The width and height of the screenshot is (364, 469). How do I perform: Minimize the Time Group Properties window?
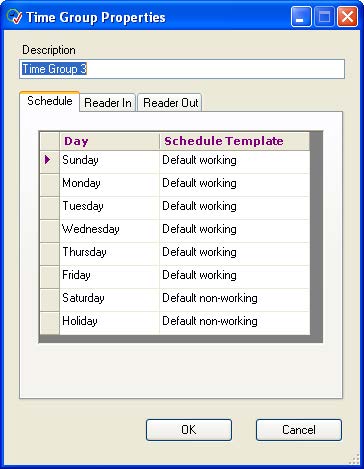point(301,17)
